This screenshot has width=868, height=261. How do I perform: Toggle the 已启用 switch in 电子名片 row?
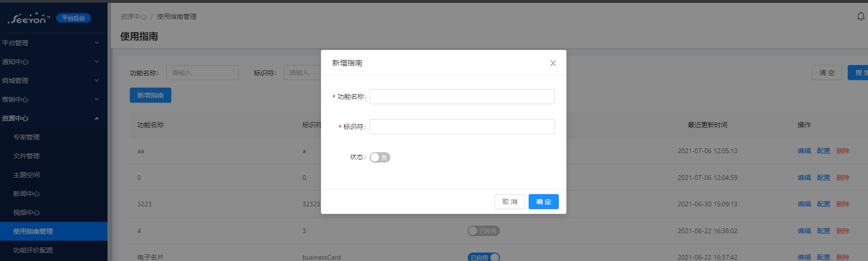click(483, 257)
